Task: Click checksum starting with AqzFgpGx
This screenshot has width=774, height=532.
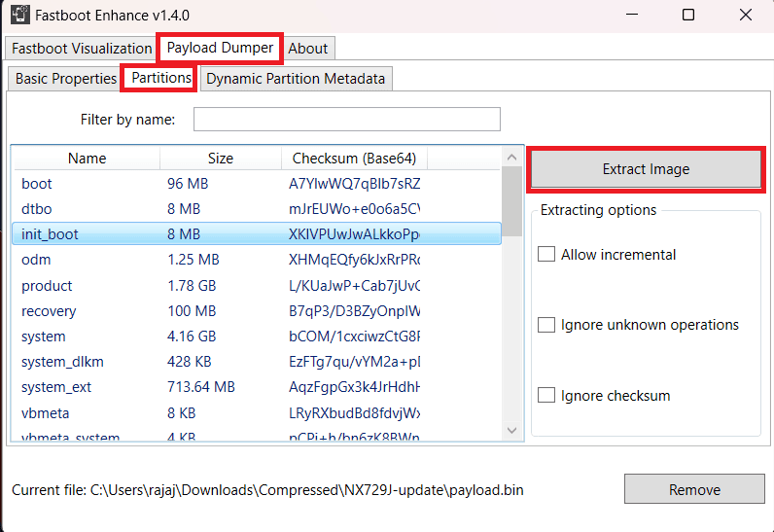Action: 354,387
